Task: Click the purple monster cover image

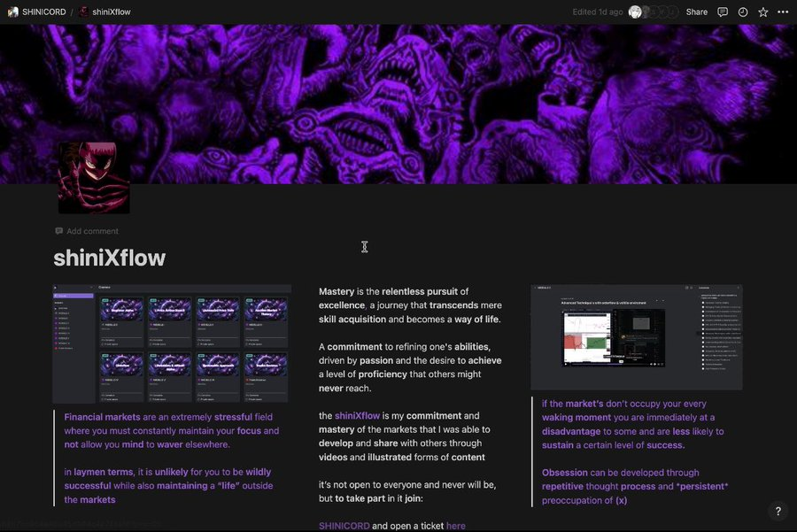Action: click(x=398, y=104)
